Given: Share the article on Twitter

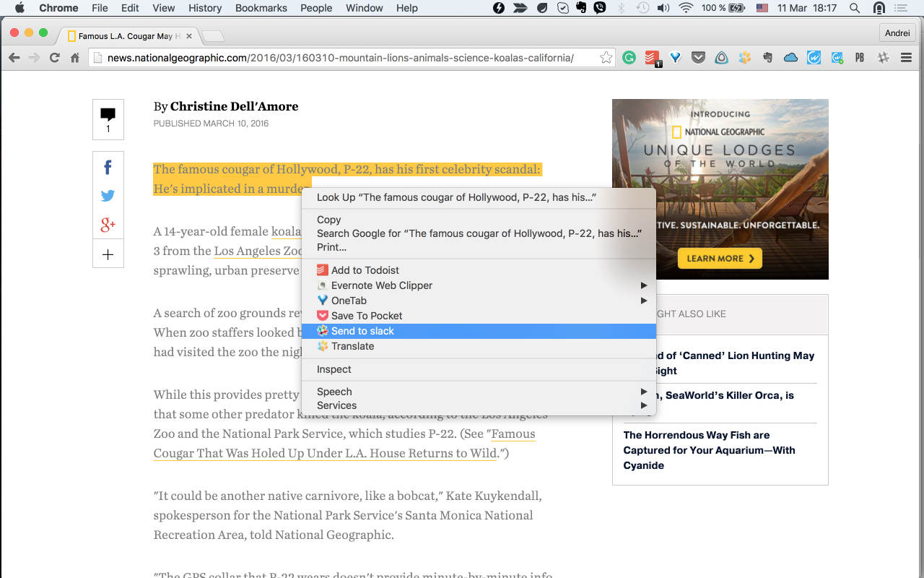Looking at the screenshot, I should coord(108,196).
